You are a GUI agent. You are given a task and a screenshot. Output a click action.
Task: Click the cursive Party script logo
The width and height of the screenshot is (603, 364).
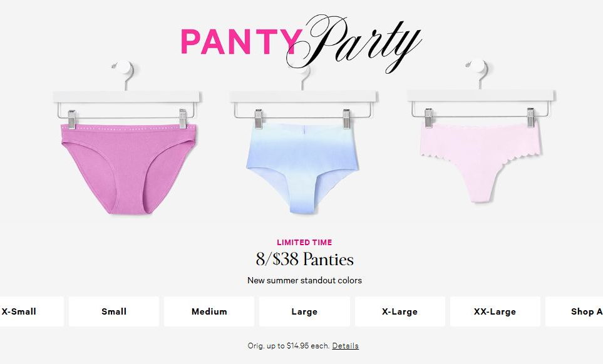tap(354, 44)
